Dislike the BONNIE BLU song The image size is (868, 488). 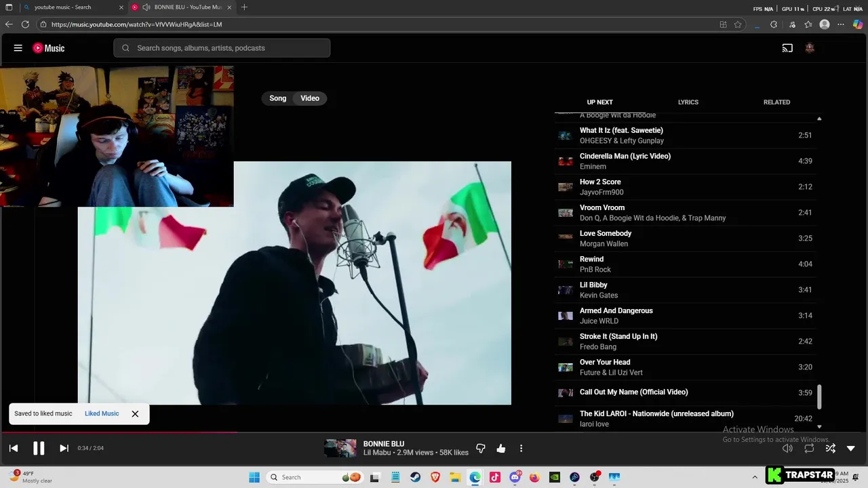481,448
